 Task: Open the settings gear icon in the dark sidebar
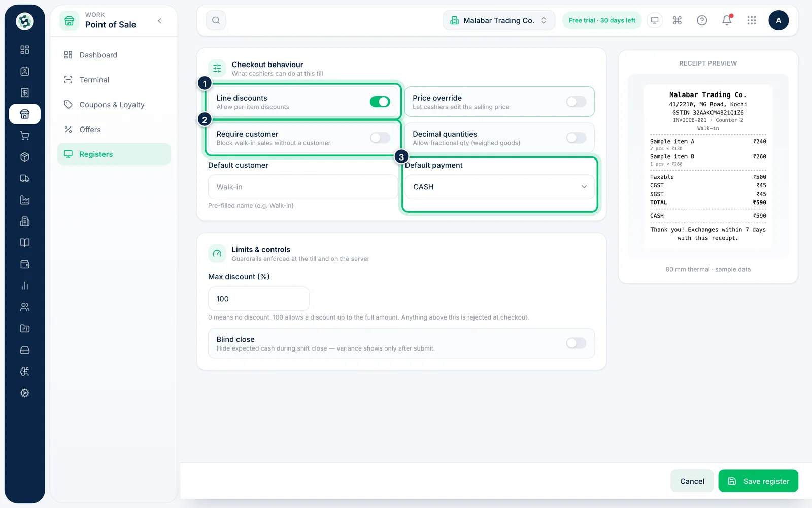coord(24,393)
